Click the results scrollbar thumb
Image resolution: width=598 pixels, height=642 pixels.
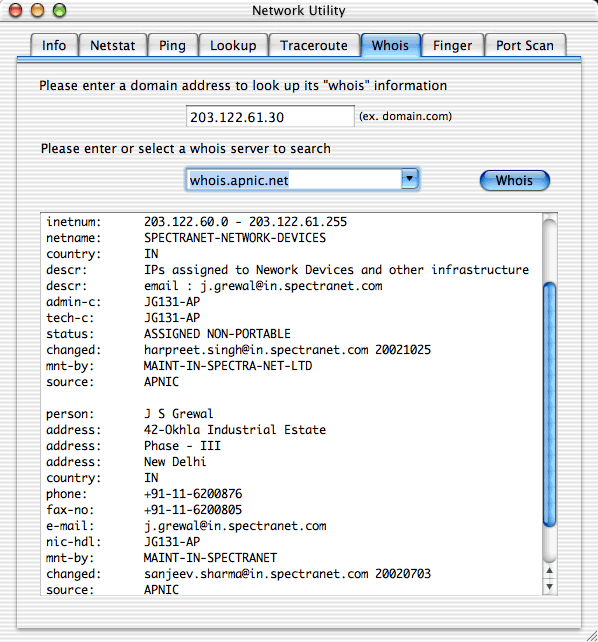[549, 404]
